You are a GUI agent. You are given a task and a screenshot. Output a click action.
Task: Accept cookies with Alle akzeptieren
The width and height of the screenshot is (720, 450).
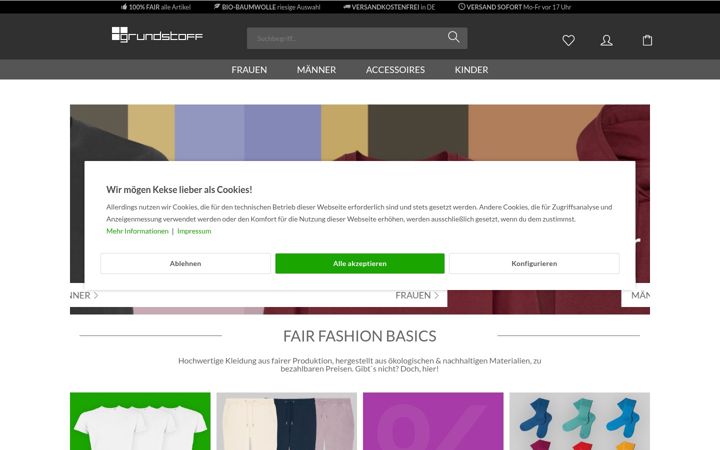360,264
